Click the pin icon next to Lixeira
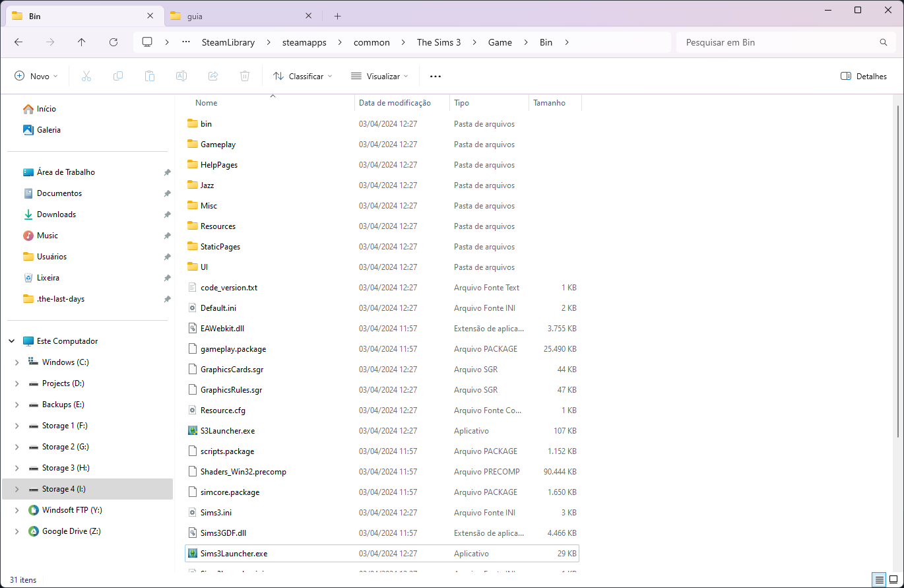Viewport: 904px width, 588px height. pyautogui.click(x=167, y=278)
